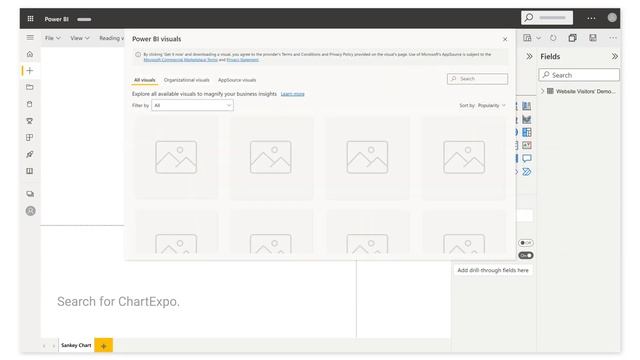Open Browse folder icon in sidebar
This screenshot has height=360, width=640.
pos(30,87)
